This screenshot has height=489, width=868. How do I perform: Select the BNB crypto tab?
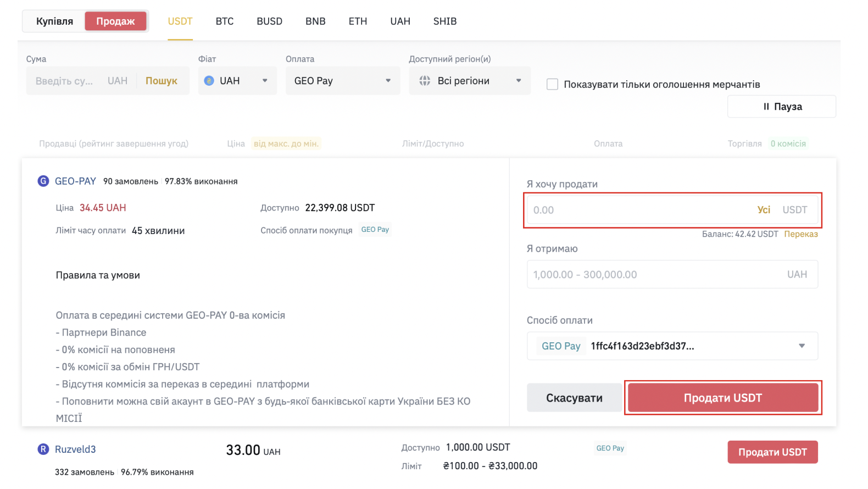[315, 21]
